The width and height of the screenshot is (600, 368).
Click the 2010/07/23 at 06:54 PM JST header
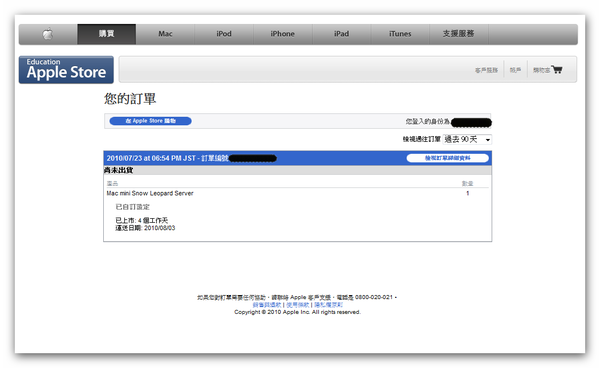point(151,158)
